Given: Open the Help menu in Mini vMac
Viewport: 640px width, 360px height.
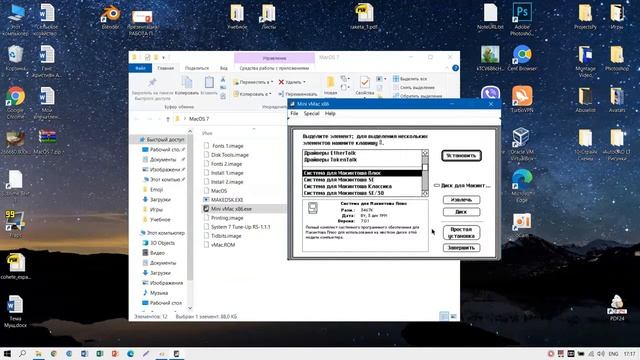Looking at the screenshot, I should click(330, 113).
